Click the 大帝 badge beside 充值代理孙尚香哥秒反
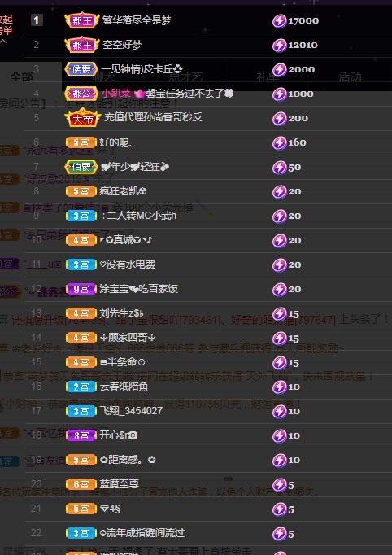This screenshot has width=392, height=555. [83, 117]
